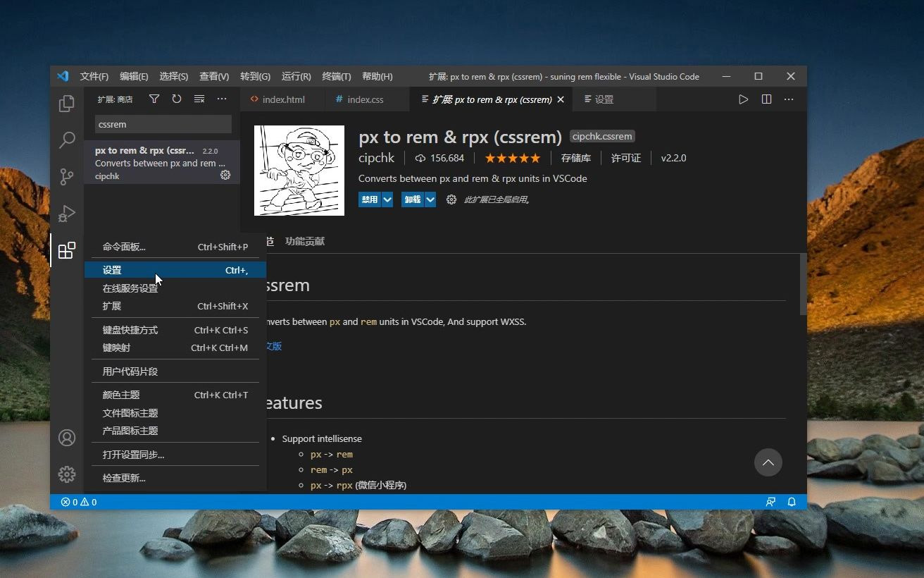Screen dimensions: 924x578
Task: Click the extension logo cartoon thumbnail
Action: click(299, 171)
